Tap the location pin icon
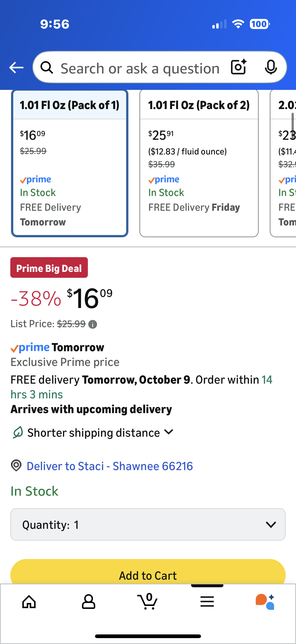This screenshot has width=296, height=644. point(16,466)
